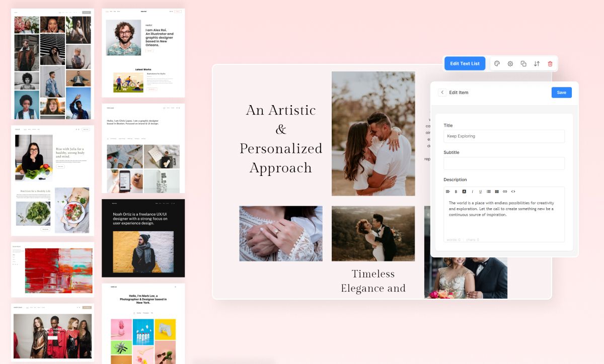This screenshot has height=364, width=604.
Task: Select the Alex Roi portfolio template thumbnail
Action: 143,52
